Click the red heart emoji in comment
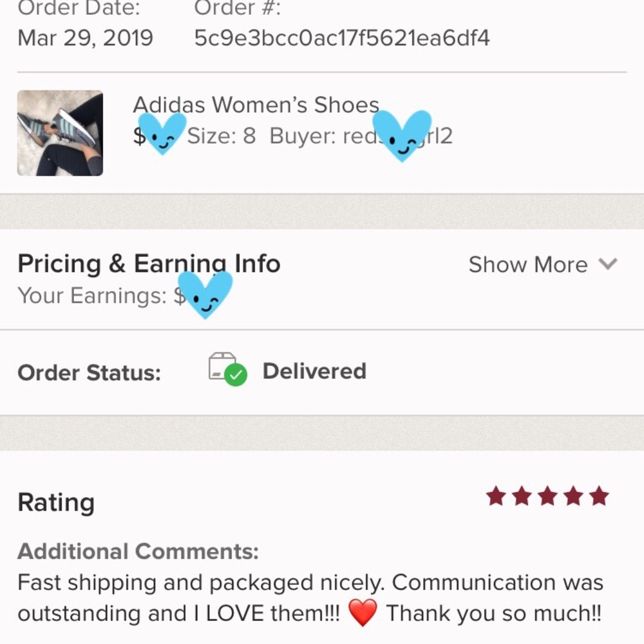This screenshot has height=644, width=644. pyautogui.click(x=363, y=612)
